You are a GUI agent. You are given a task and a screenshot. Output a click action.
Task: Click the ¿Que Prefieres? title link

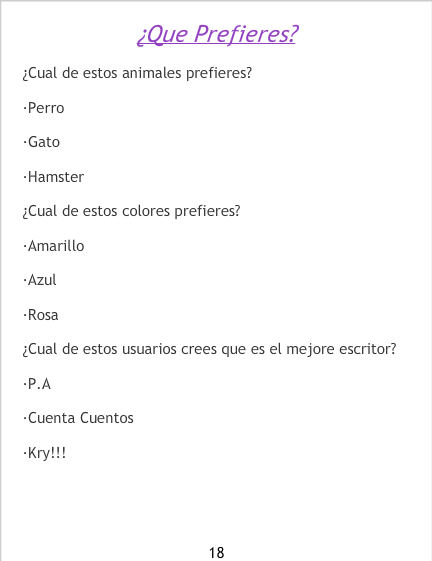click(x=217, y=35)
